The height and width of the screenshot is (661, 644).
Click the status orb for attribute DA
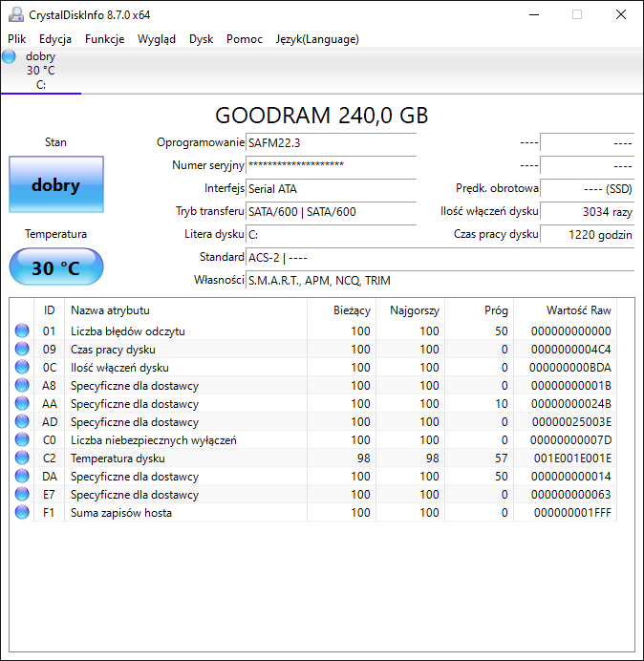pyautogui.click(x=22, y=476)
